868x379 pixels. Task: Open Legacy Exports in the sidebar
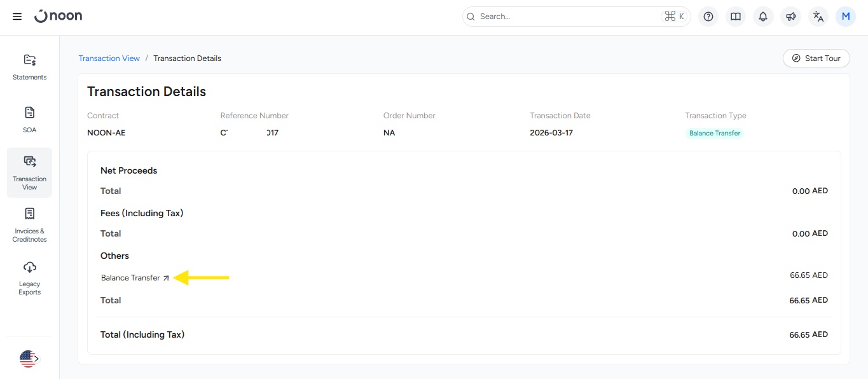pos(29,278)
